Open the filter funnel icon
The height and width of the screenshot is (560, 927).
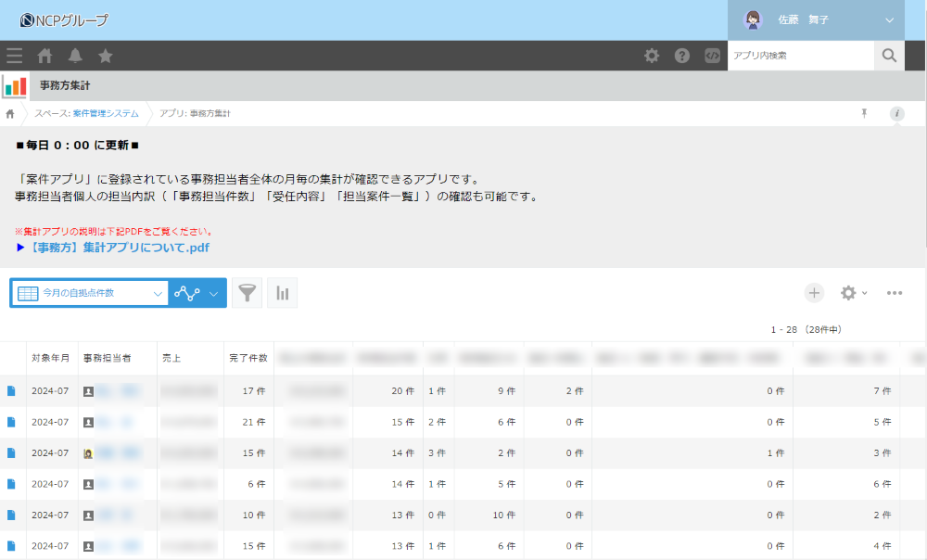(247, 293)
